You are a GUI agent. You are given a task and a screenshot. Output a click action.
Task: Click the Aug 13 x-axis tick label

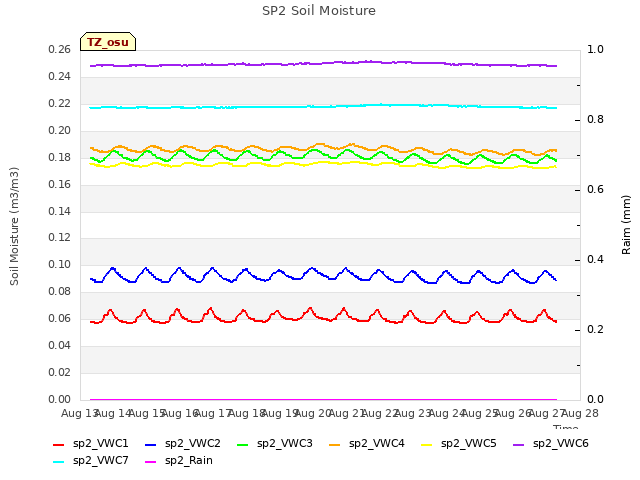click(80, 413)
